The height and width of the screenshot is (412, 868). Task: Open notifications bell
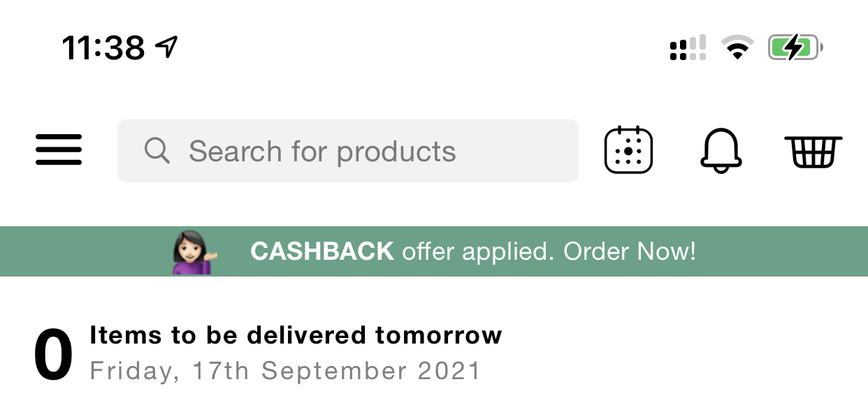[721, 150]
